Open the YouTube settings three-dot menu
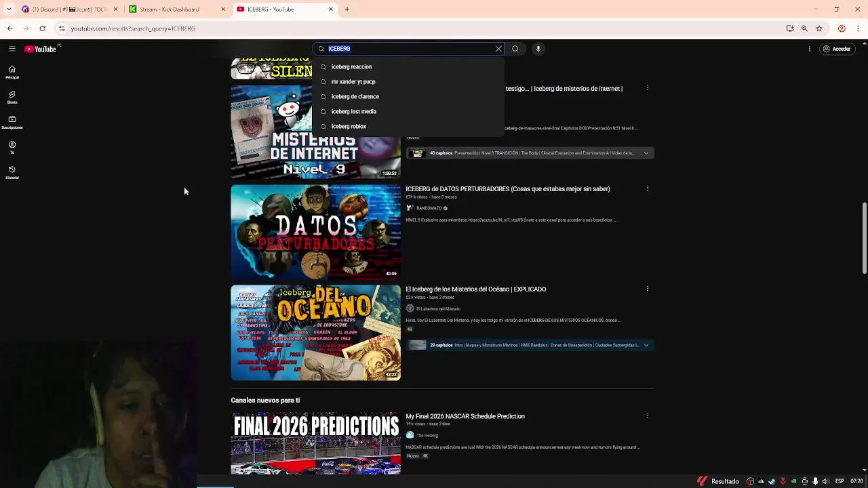This screenshot has width=868, height=488. point(809,49)
